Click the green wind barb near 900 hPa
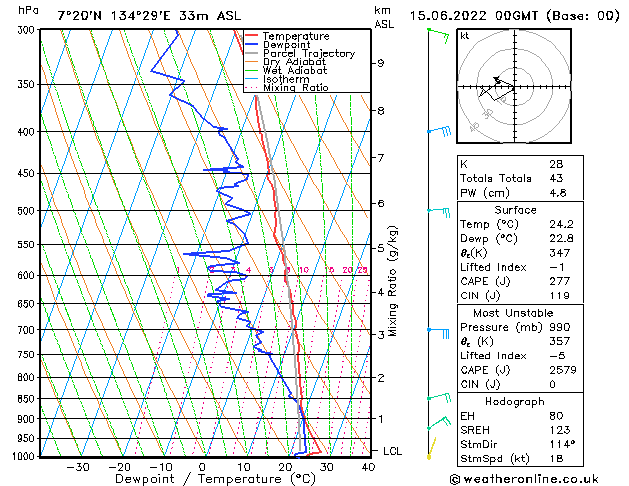Screen dimensions: 629x486 click(x=439, y=423)
